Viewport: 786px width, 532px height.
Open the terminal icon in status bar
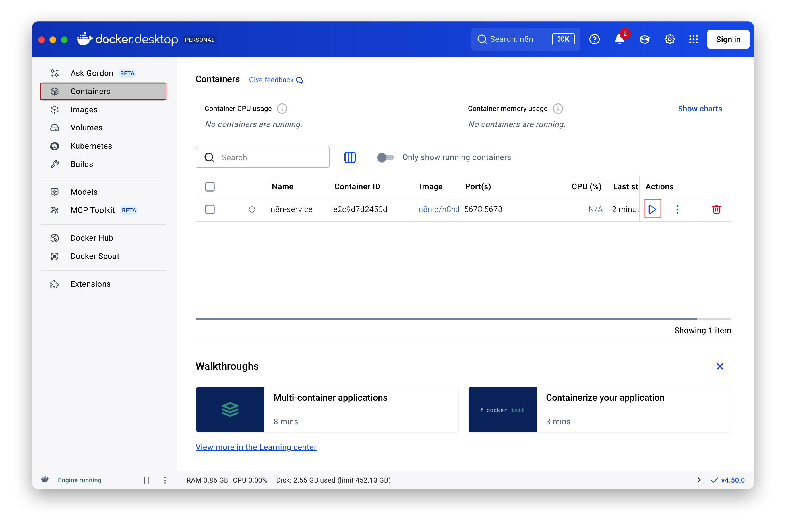(x=700, y=480)
